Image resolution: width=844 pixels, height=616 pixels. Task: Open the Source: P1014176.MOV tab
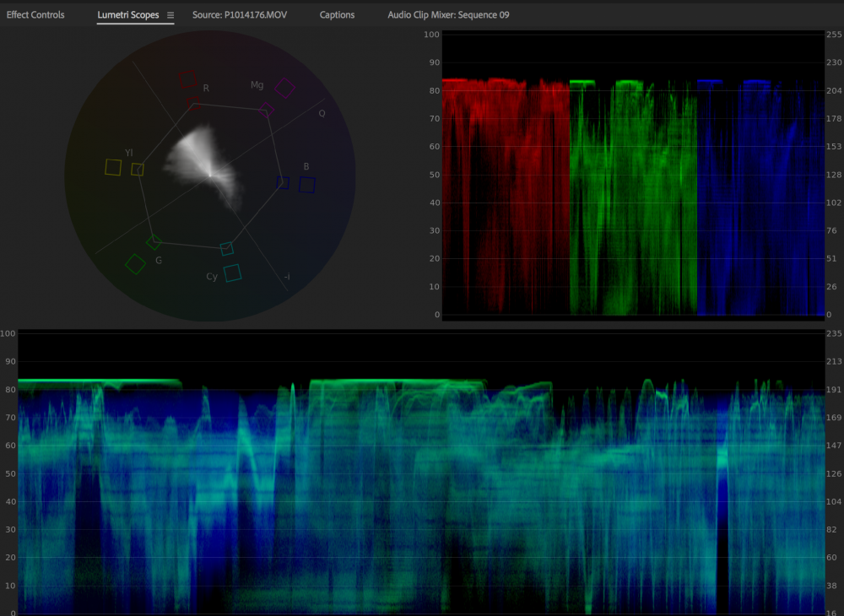point(243,15)
